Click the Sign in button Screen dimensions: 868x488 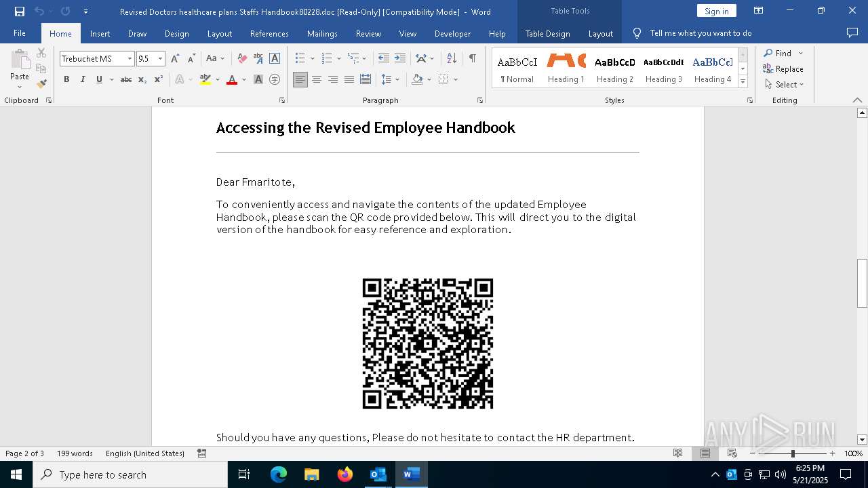[x=716, y=11]
